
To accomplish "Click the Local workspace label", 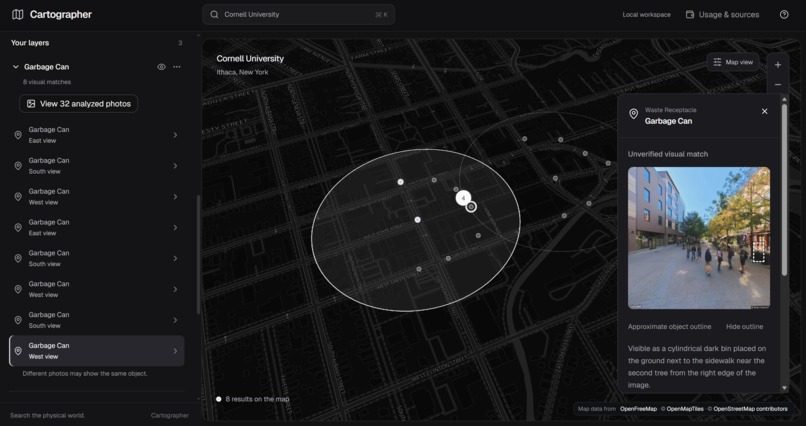I will 646,14.
